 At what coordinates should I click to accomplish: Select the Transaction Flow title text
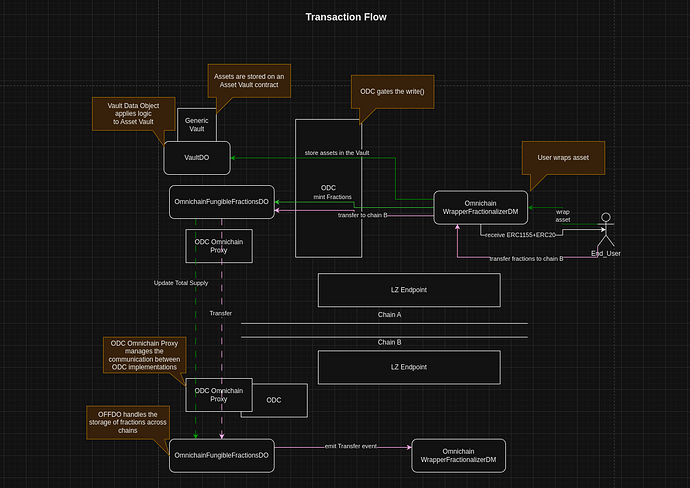pyautogui.click(x=346, y=17)
